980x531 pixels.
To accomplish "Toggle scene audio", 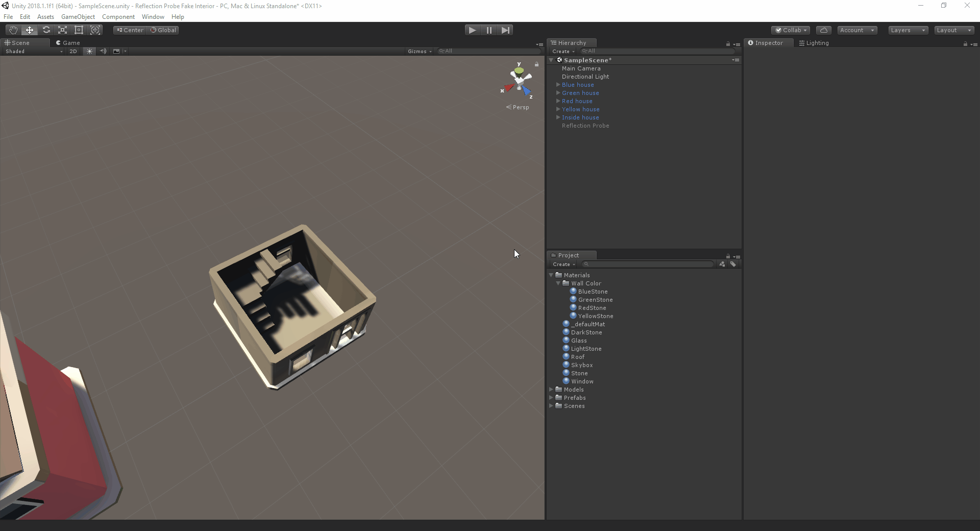I will pyautogui.click(x=103, y=51).
